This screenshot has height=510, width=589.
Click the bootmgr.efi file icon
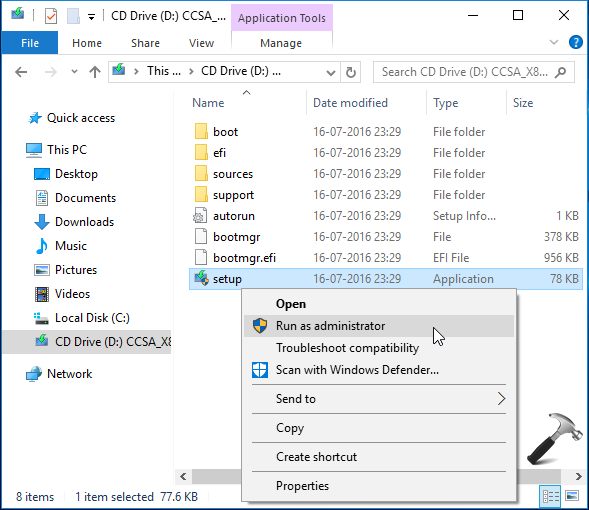point(201,258)
